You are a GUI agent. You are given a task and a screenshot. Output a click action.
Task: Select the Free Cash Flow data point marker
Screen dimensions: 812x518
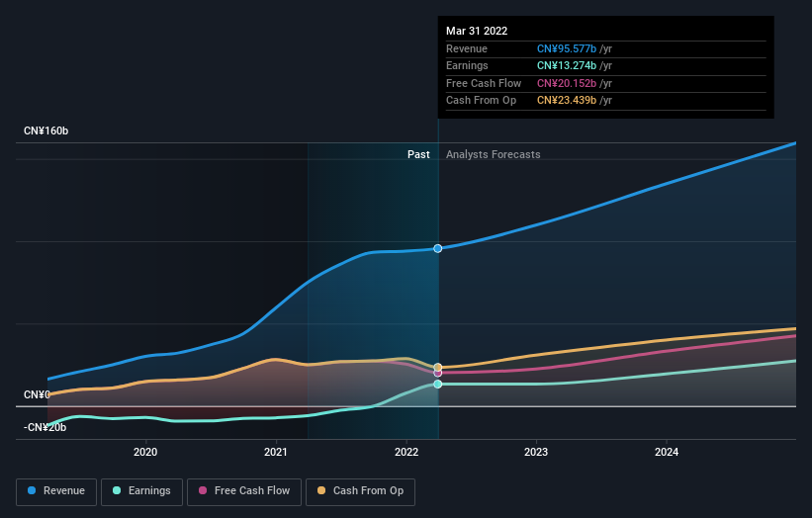437,373
